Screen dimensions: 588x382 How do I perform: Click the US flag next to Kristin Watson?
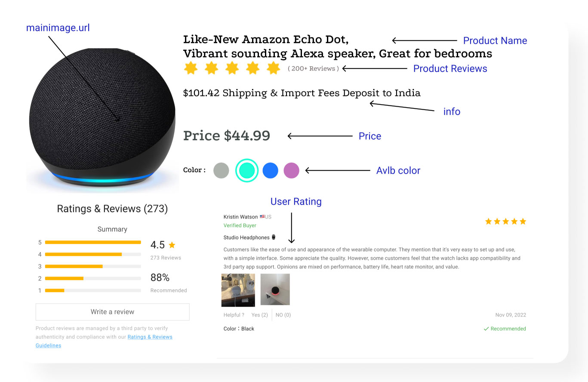pyautogui.click(x=262, y=217)
